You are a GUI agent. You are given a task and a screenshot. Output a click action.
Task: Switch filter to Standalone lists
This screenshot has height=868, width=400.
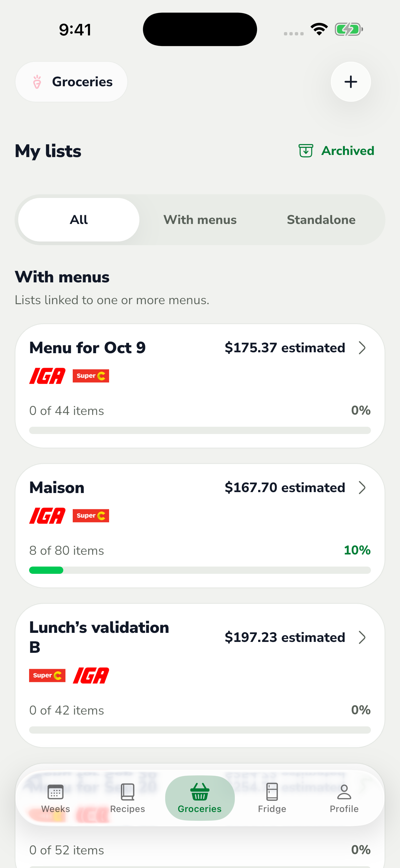coord(321,220)
